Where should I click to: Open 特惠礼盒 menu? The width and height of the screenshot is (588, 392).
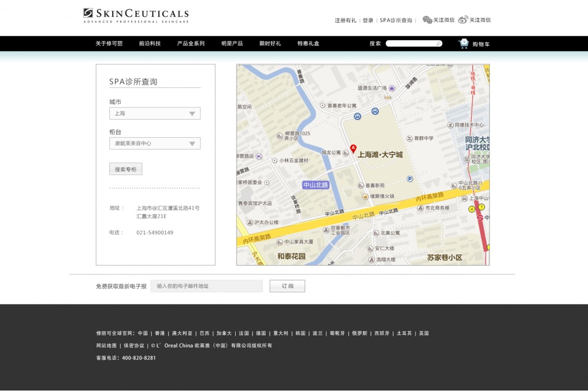click(x=308, y=44)
